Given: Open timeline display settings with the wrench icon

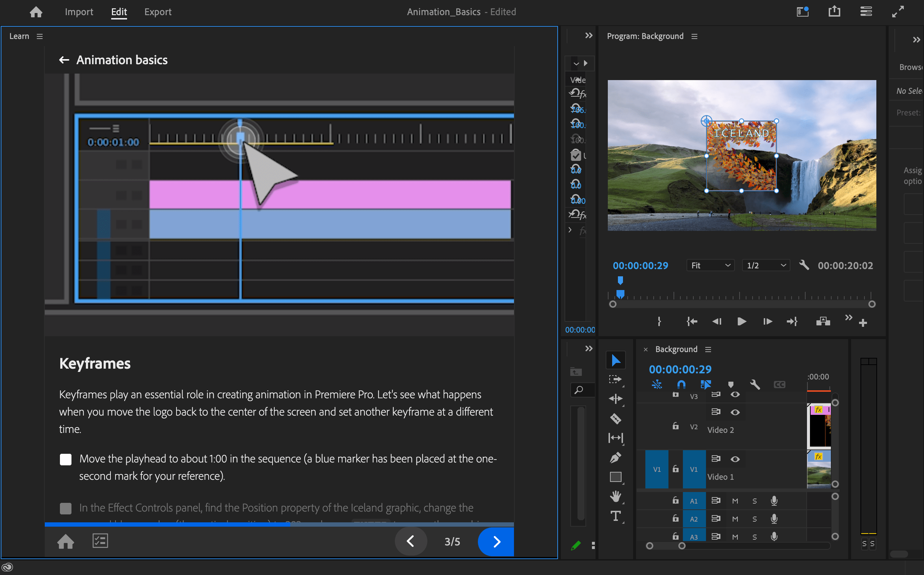Looking at the screenshot, I should (755, 385).
